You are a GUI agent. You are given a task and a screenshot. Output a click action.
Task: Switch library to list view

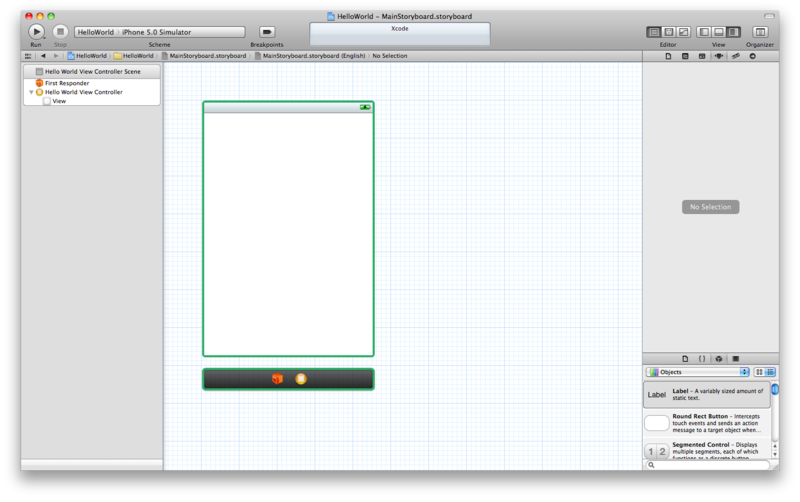pos(770,372)
